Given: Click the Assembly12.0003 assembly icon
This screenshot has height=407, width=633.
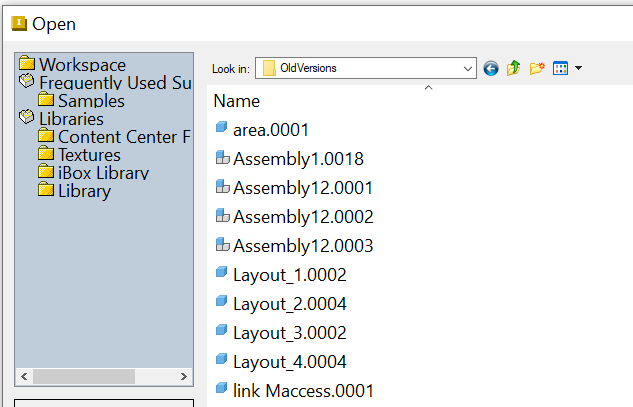Looking at the screenshot, I should [x=222, y=245].
